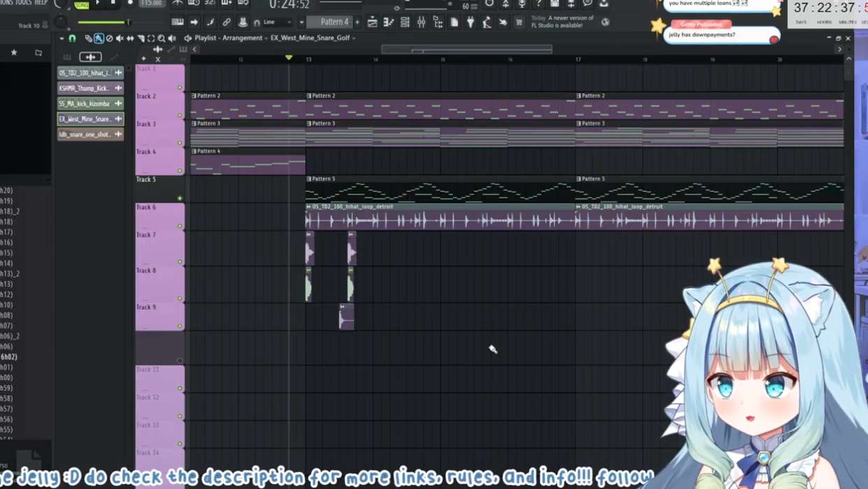Mute Track 1 via its green LED
Viewport: 868px width, 489px height.
[x=180, y=87]
